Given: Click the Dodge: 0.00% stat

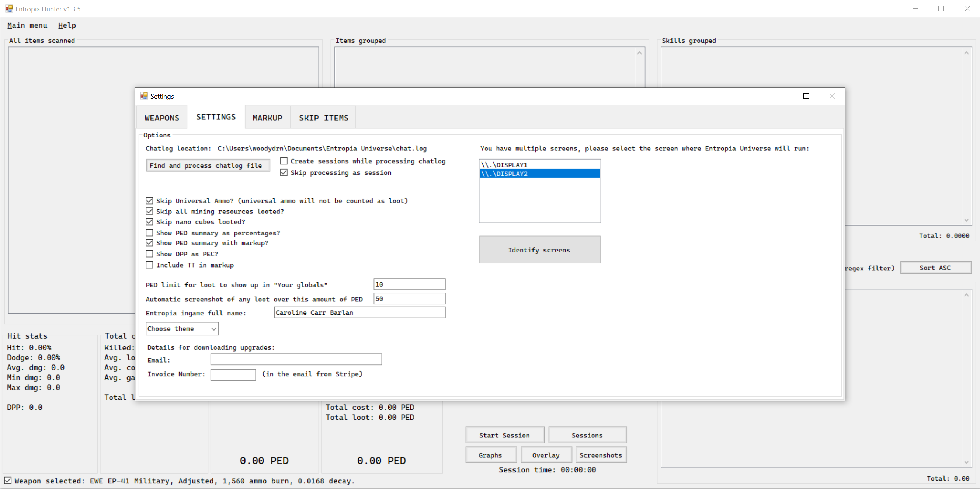Looking at the screenshot, I should click(34, 357).
